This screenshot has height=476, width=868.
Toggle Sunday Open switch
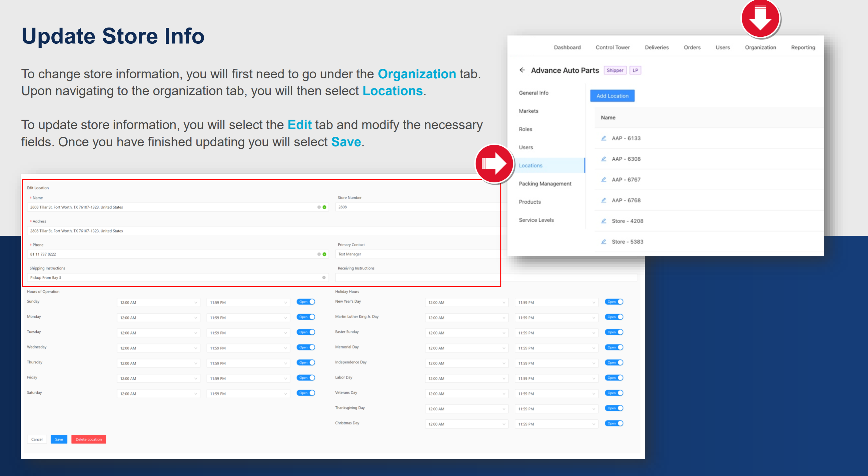pos(306,302)
